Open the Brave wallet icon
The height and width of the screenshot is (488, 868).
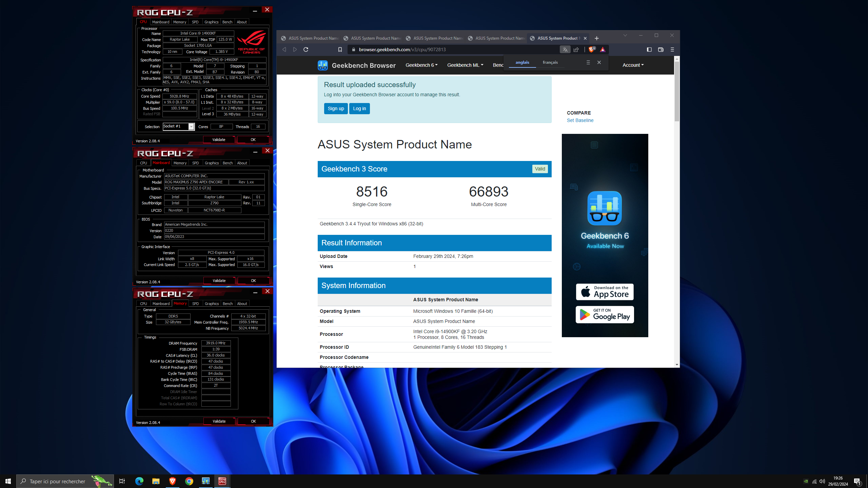click(x=661, y=49)
